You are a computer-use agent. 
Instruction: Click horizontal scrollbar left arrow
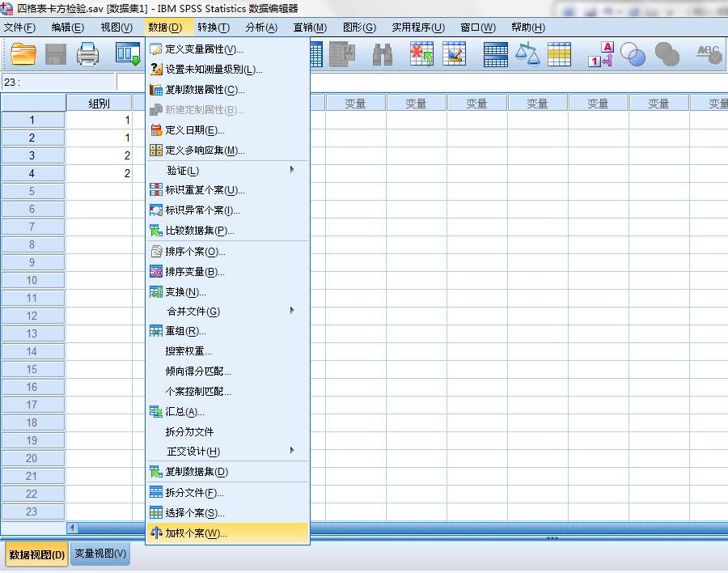coord(73,528)
